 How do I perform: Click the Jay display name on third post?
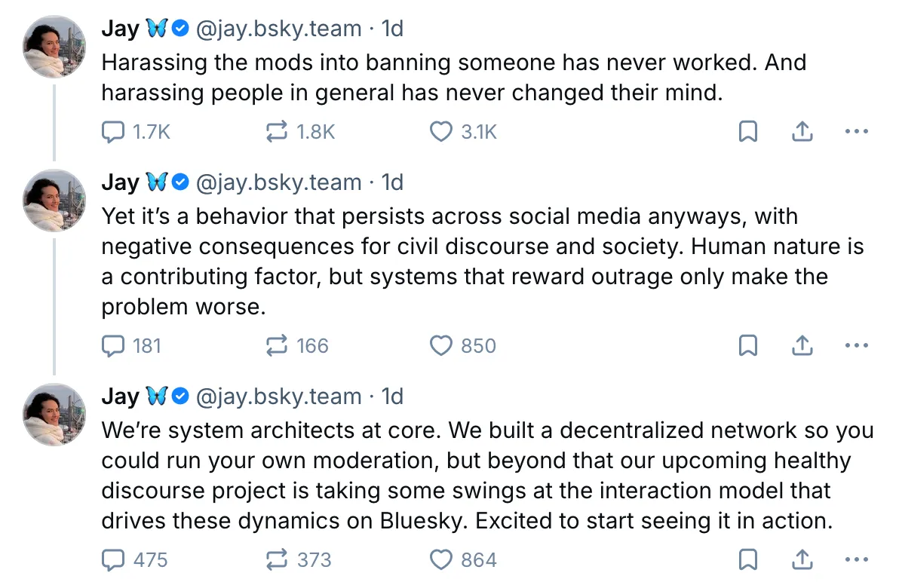coord(120,397)
